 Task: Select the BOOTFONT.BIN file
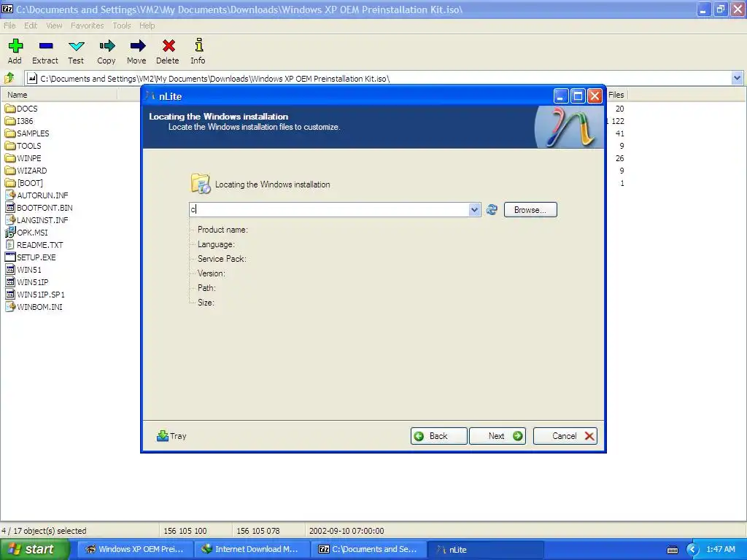[39, 208]
